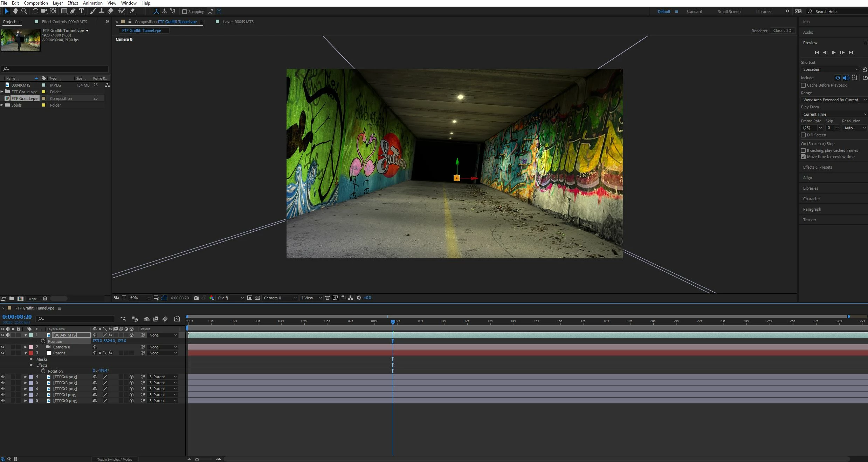Select the Horizontal Type tool
This screenshot has height=462, width=868.
82,11
